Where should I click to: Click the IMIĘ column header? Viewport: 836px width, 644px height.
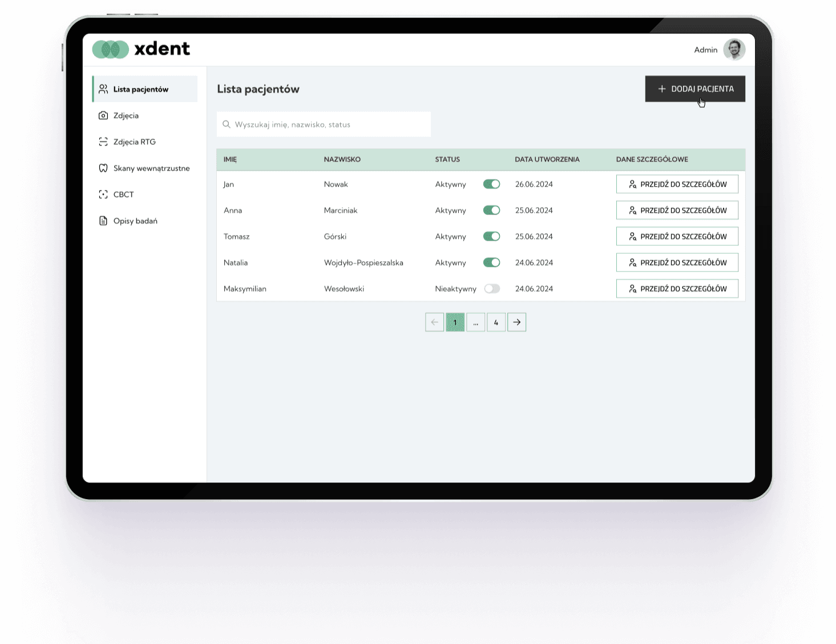230,159
